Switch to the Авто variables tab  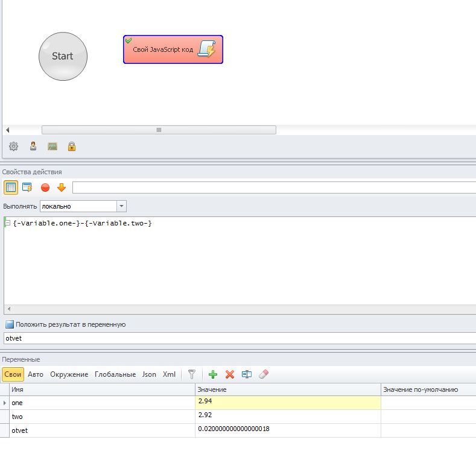(36, 374)
